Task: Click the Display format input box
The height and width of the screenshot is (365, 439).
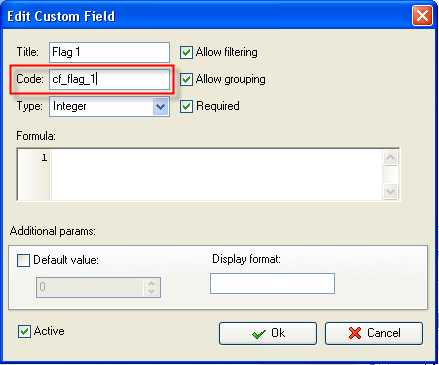Action: pos(272,283)
